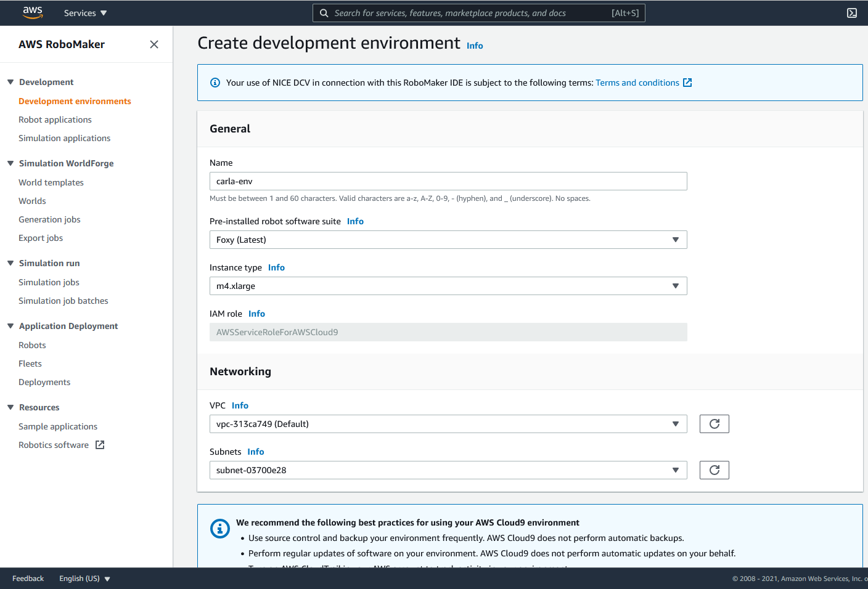This screenshot has height=589, width=868.
Task: Click the Feedback button in footer
Action: [x=28, y=579]
